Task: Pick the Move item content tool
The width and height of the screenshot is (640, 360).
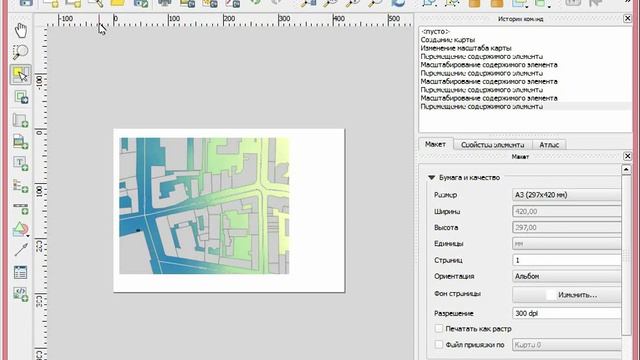Action: 20,97
